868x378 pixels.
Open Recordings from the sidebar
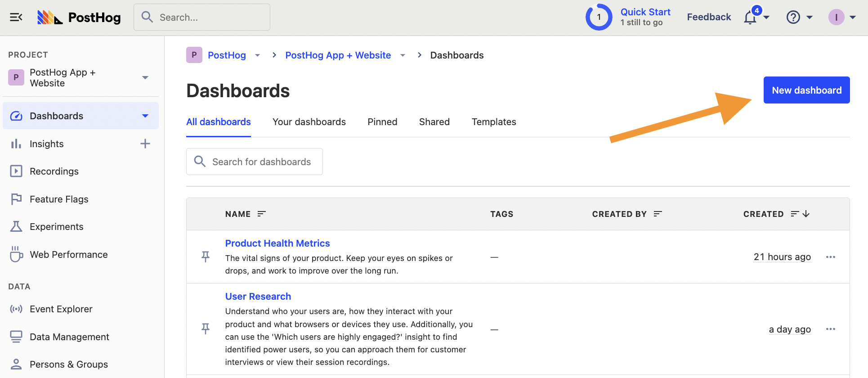[54, 171]
